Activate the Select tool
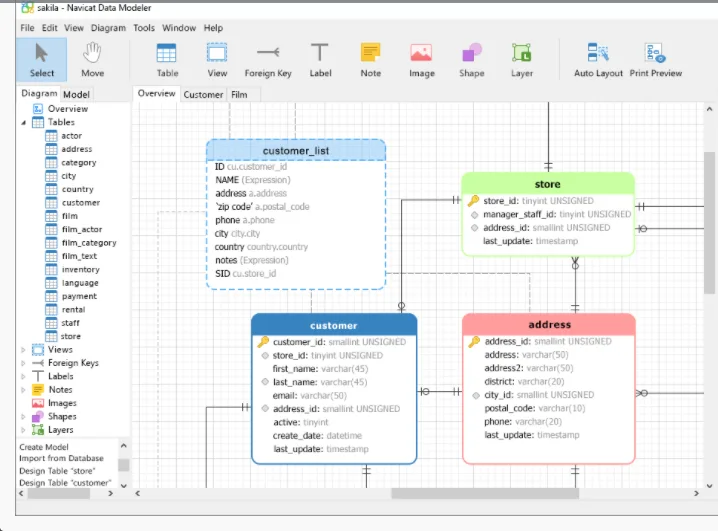 click(x=42, y=60)
